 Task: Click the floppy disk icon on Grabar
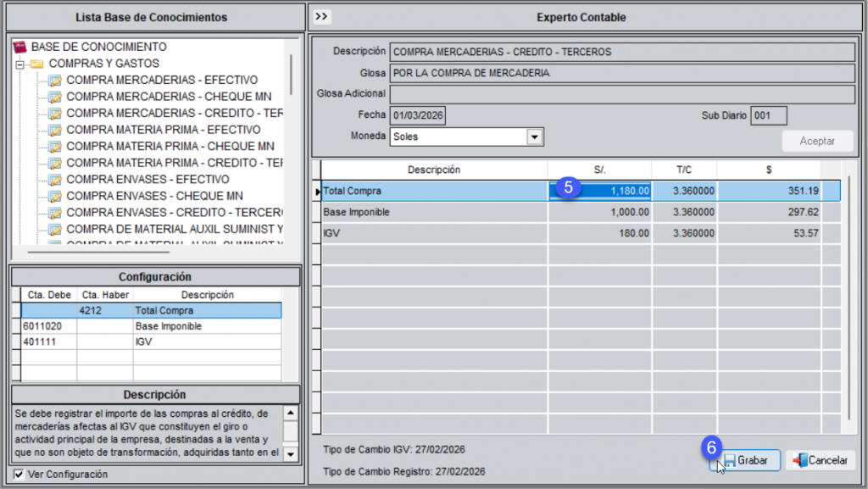click(x=730, y=461)
